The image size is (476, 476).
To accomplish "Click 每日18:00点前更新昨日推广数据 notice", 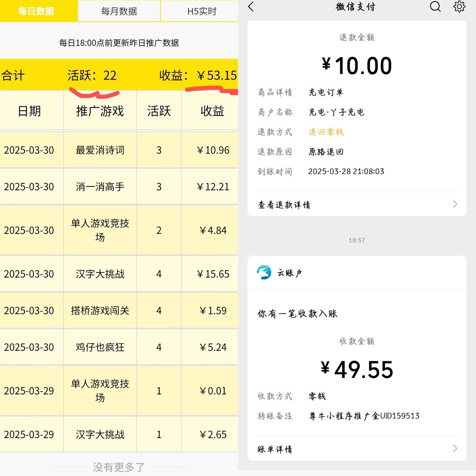I will [x=119, y=43].
